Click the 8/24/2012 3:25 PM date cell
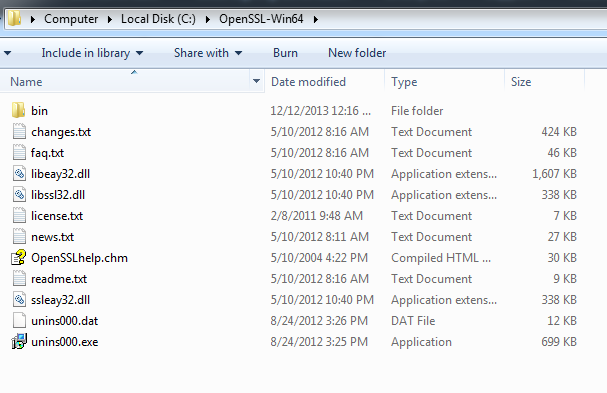Viewport: 607px width, 393px height. 319,342
